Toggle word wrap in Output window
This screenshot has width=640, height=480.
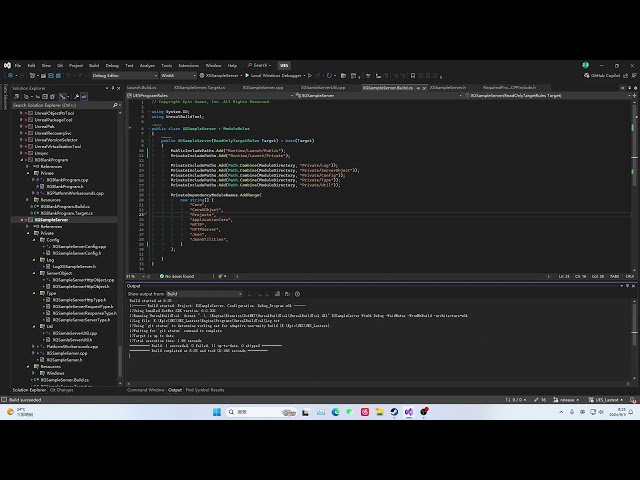pyautogui.click(x=287, y=294)
